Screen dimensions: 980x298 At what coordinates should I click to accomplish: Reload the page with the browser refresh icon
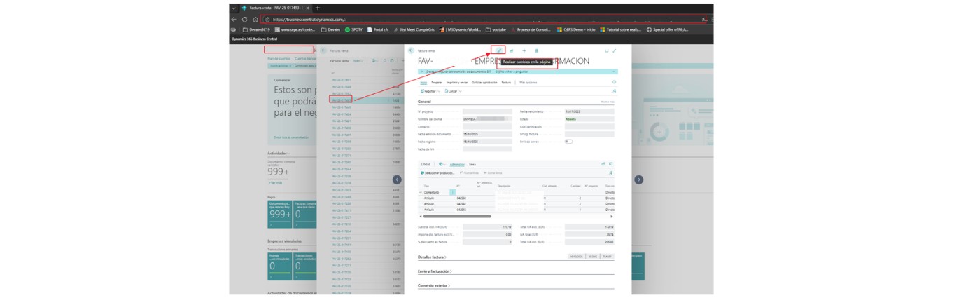click(244, 20)
